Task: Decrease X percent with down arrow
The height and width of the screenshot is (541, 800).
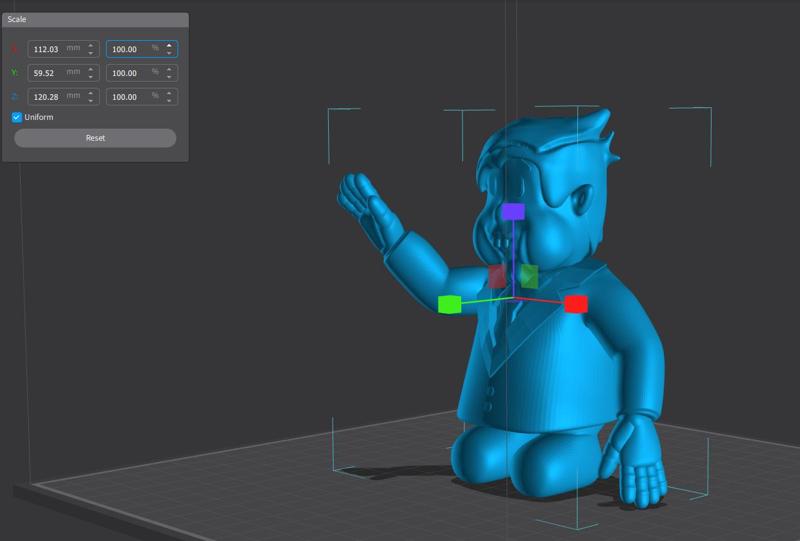Action: (169, 53)
